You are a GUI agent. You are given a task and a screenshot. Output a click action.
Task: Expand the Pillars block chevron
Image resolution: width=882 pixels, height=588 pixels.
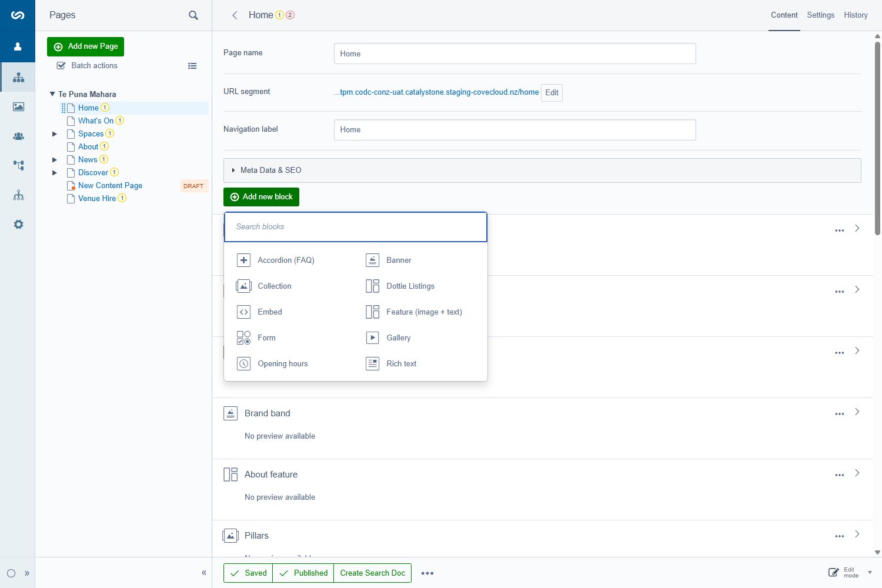pyautogui.click(x=857, y=534)
